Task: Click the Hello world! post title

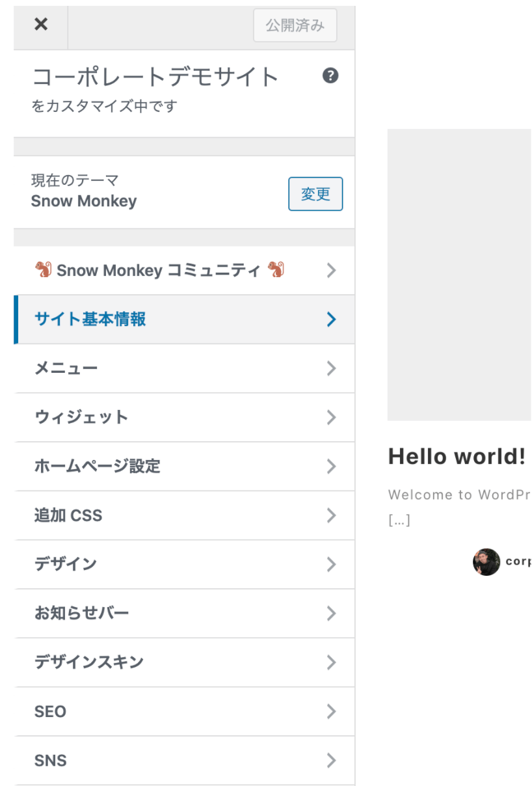Action: click(457, 457)
